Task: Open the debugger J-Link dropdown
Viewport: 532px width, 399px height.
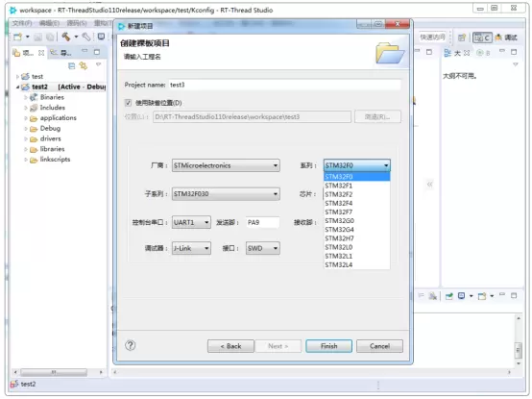Action: (x=191, y=248)
